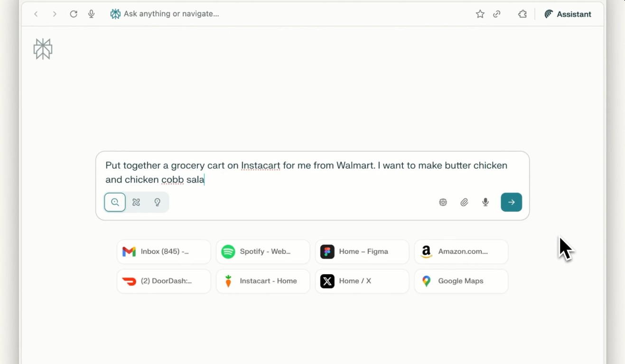Submit the query with the arrow button
The image size is (625, 364).
click(x=511, y=202)
